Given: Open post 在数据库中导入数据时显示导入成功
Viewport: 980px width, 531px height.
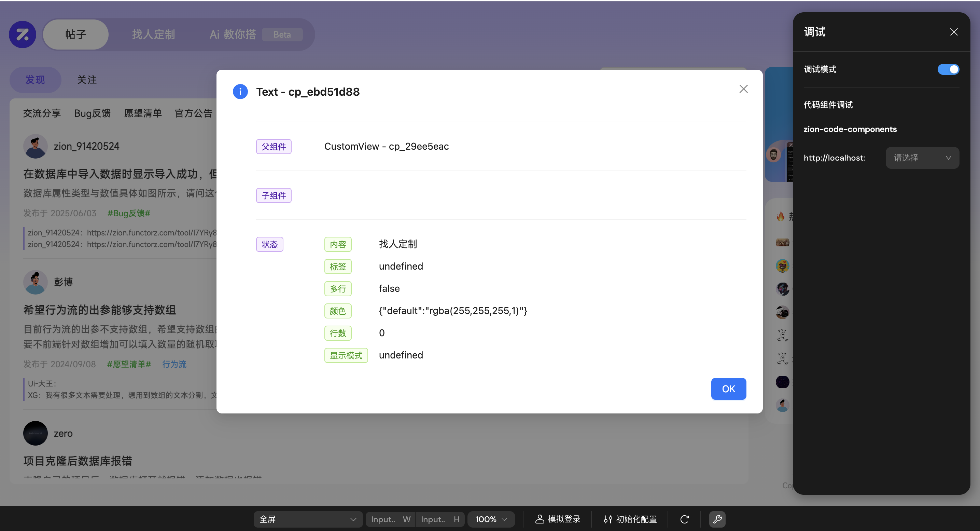Looking at the screenshot, I should coord(120,174).
